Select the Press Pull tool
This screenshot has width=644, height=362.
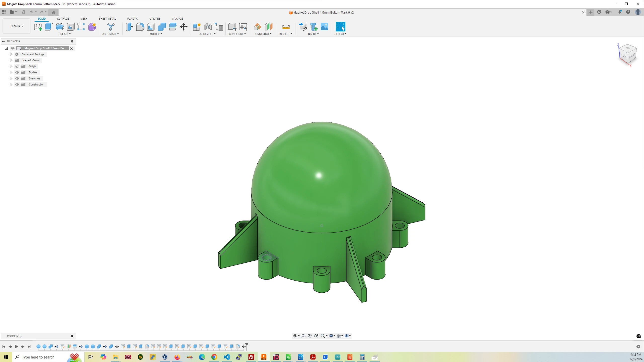click(129, 26)
